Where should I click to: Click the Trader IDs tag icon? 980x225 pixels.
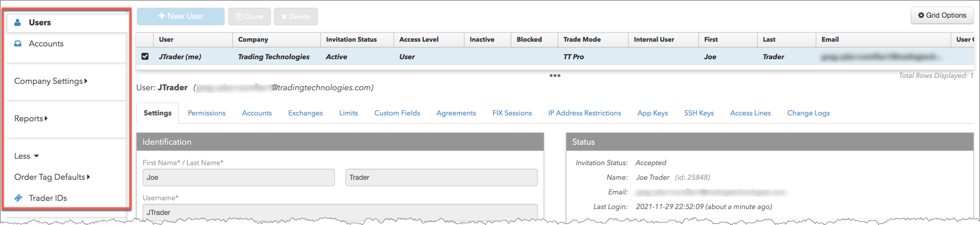[18, 198]
